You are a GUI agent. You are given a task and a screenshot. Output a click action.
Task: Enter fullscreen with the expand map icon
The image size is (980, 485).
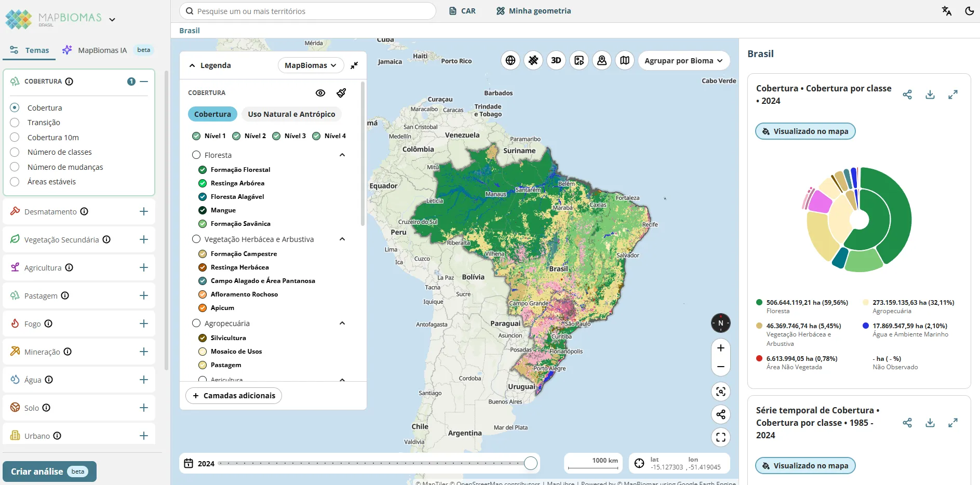pyautogui.click(x=721, y=437)
